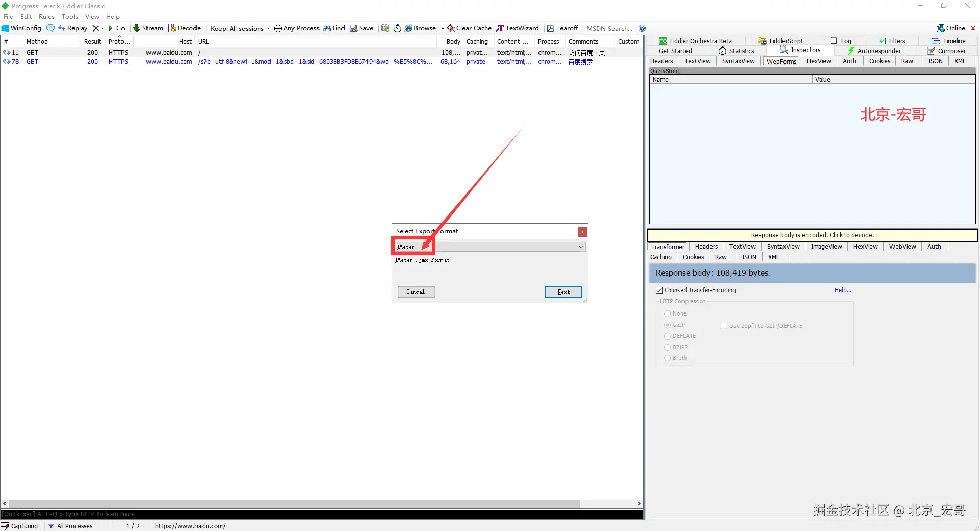Image resolution: width=980 pixels, height=531 pixels.
Task: Open the Keep: All sessions dropdown
Action: tap(240, 28)
